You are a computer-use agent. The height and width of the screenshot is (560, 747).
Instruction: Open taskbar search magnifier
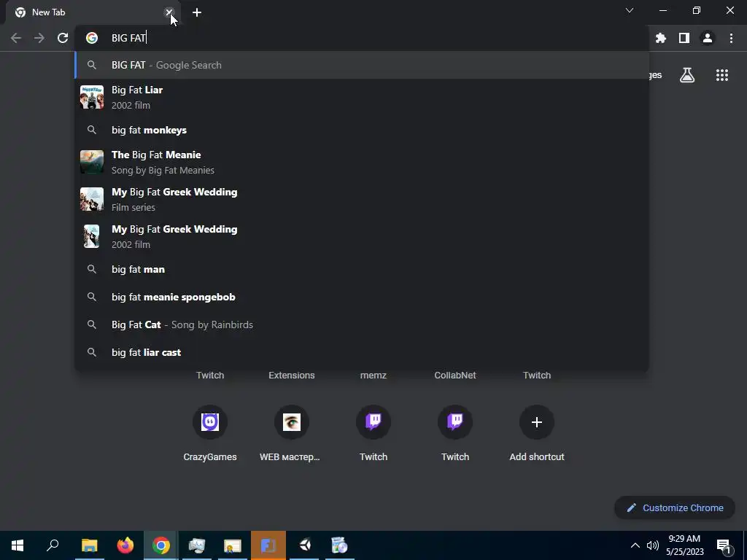click(x=53, y=545)
